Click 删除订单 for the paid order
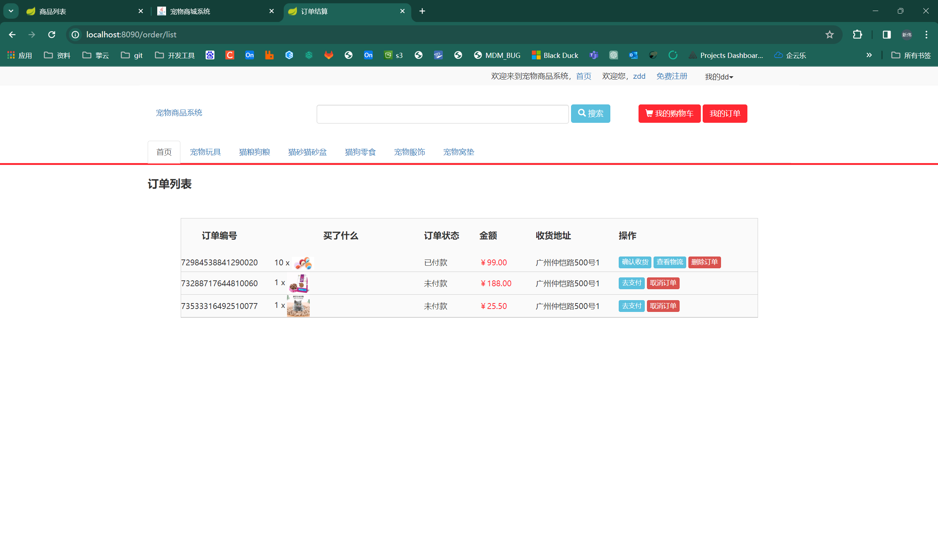 [704, 262]
